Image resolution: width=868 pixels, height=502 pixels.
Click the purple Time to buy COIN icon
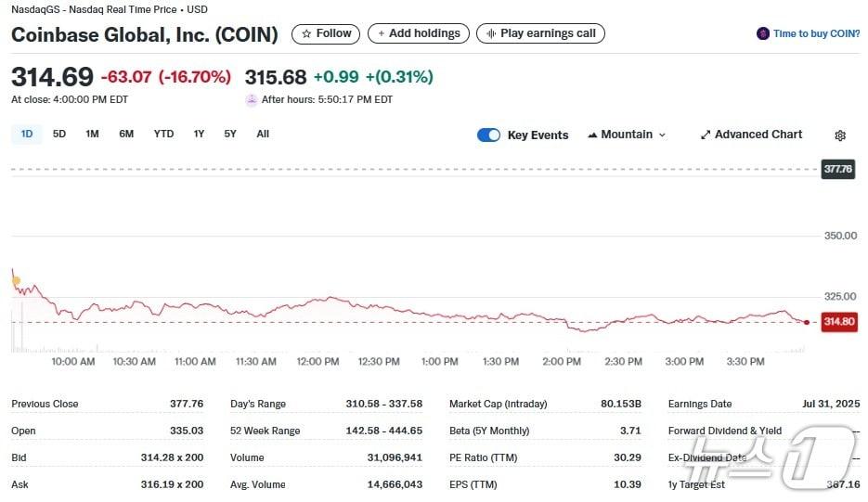coord(763,33)
